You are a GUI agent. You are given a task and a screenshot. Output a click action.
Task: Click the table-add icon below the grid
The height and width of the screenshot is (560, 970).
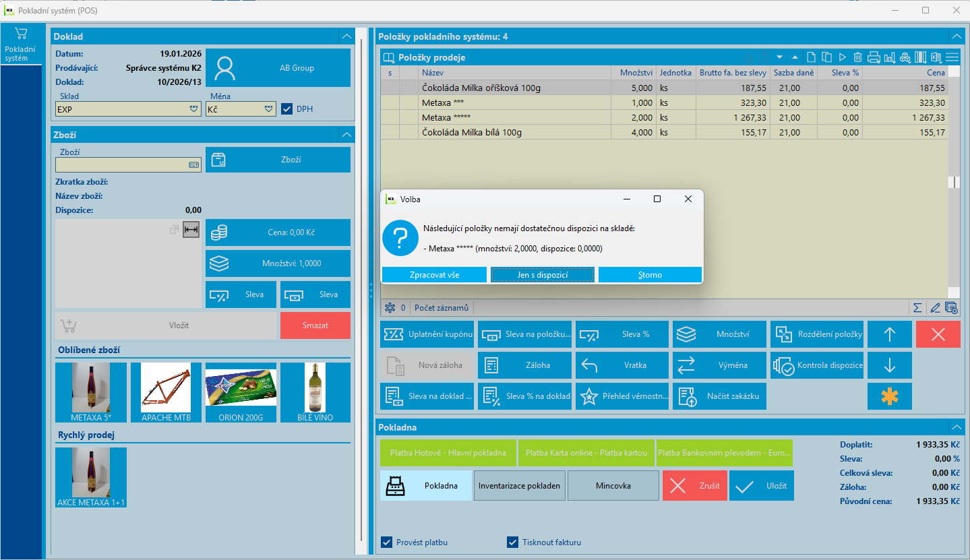click(951, 308)
